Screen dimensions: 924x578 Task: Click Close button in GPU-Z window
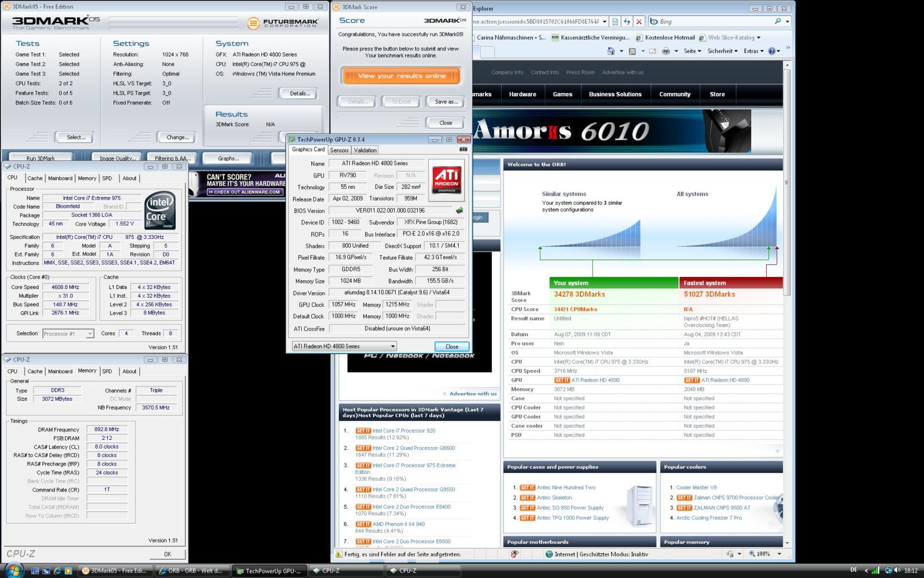click(x=452, y=346)
